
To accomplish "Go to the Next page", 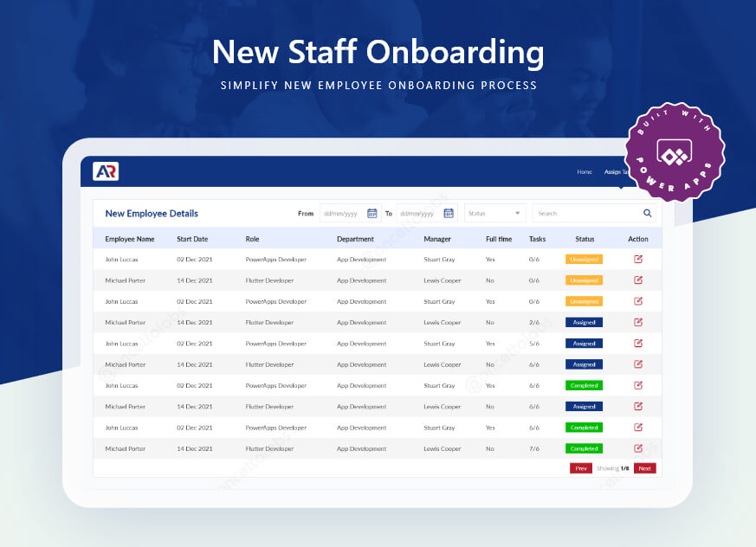I will [x=644, y=468].
